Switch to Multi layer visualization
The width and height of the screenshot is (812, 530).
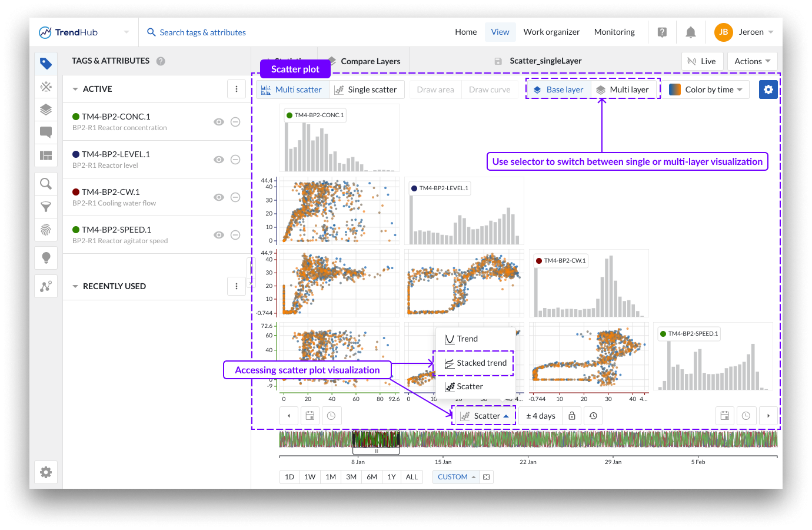pyautogui.click(x=623, y=90)
